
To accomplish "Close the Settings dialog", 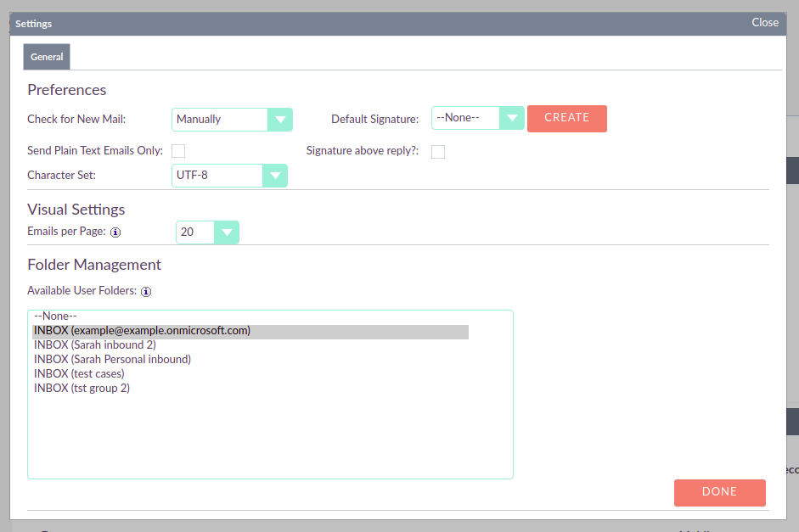I will [763, 22].
